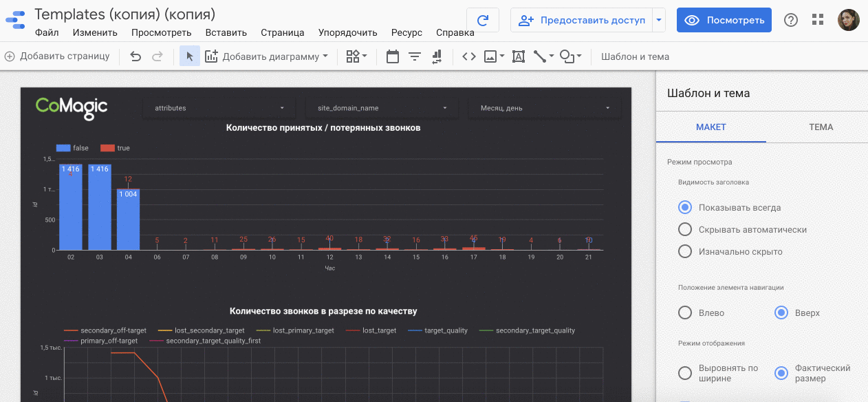Image resolution: width=868 pixels, height=402 pixels.
Task: Undo the last action
Action: coord(135,56)
